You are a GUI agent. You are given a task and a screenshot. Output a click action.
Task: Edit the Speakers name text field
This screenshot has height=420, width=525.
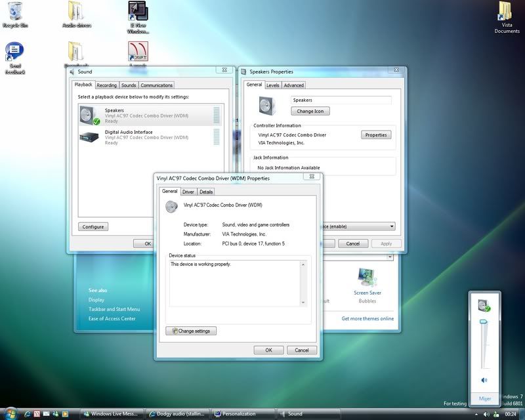pyautogui.click(x=341, y=100)
